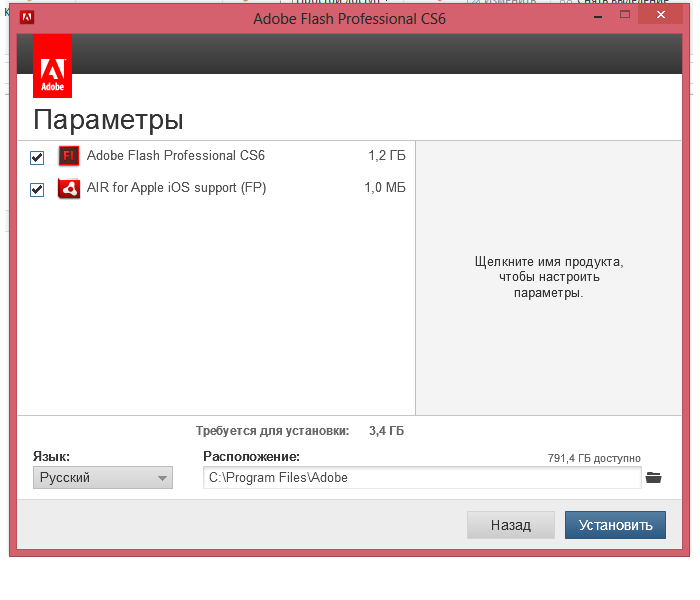Click the 1,0 МБ size value
700x600 pixels.
(385, 188)
